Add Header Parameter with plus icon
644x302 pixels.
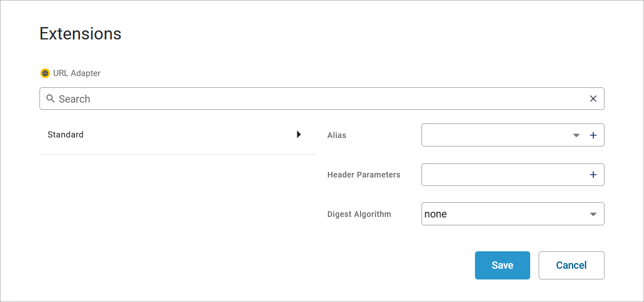tap(593, 175)
